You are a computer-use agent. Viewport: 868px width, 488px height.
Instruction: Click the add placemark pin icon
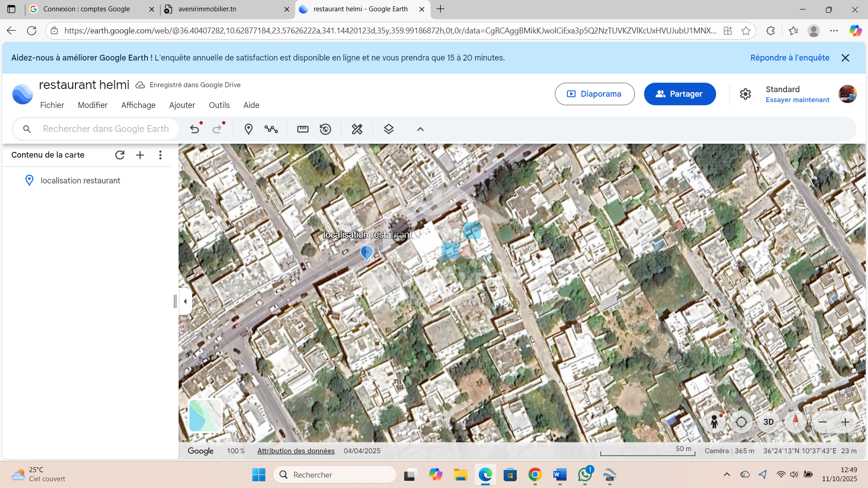point(248,129)
